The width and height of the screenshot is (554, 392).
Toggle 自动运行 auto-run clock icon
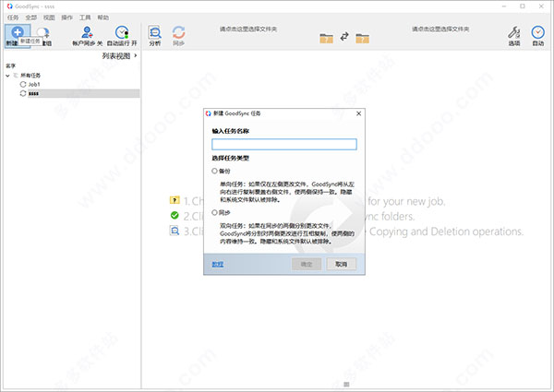pos(122,32)
